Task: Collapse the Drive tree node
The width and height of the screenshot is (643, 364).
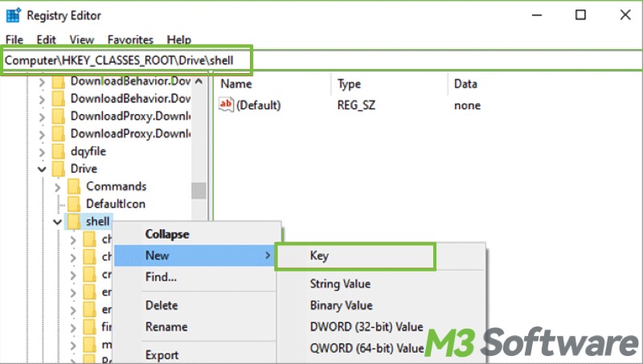Action: tap(42, 169)
